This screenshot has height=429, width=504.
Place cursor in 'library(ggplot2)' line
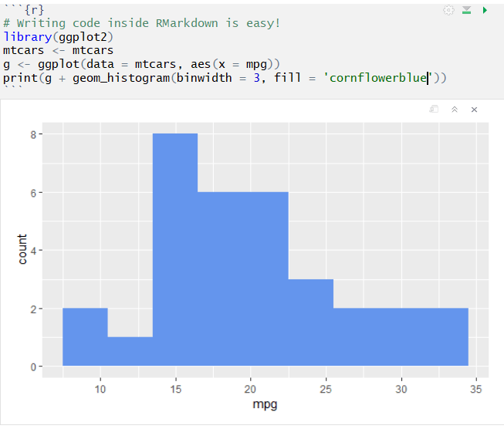click(x=58, y=36)
